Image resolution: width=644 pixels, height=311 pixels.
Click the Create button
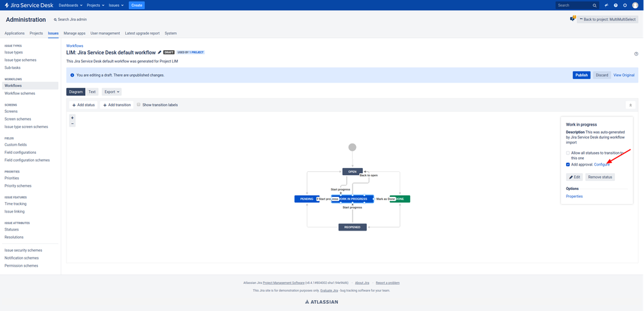coord(137,5)
